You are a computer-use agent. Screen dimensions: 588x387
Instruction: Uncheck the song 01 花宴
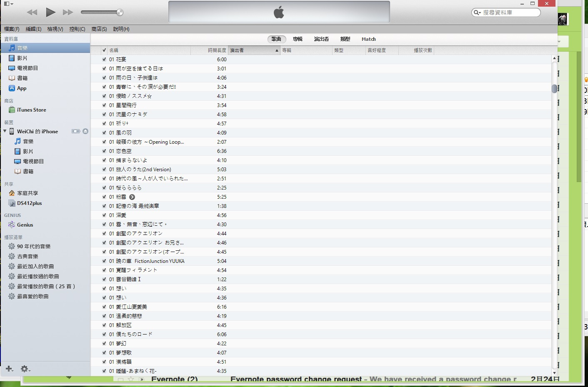click(x=104, y=60)
